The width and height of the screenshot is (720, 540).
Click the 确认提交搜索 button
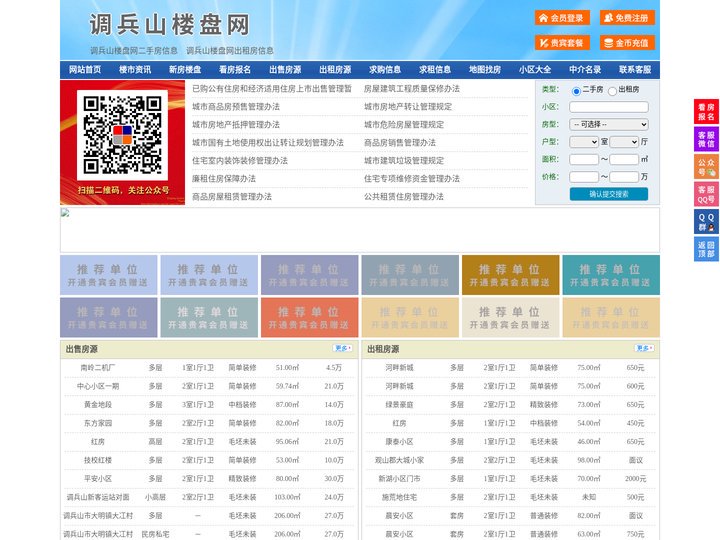pos(609,194)
